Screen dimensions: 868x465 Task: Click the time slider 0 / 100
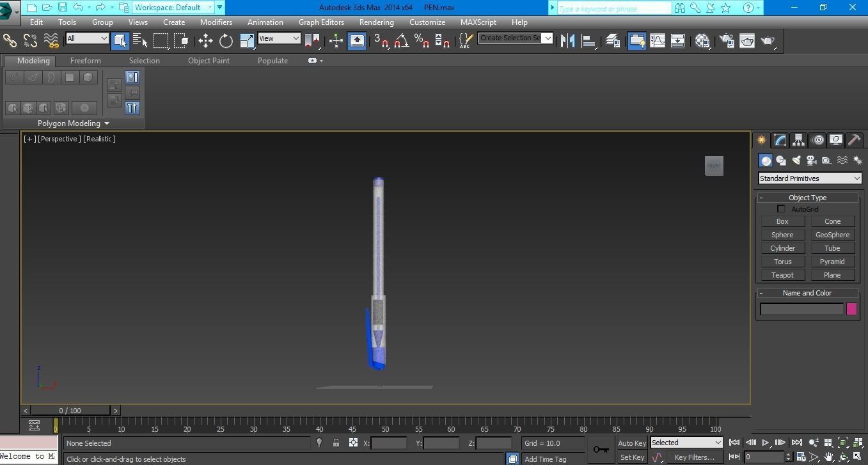click(70, 411)
